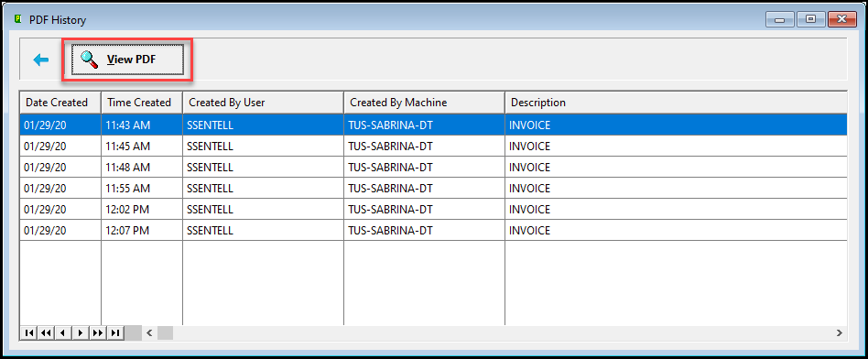Screen dimensions: 868x359
Task: Maximize the PDF History window
Action: coord(811,19)
